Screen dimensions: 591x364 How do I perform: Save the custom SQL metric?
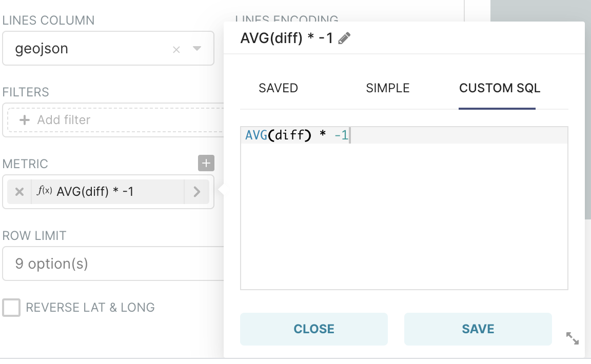(x=478, y=329)
